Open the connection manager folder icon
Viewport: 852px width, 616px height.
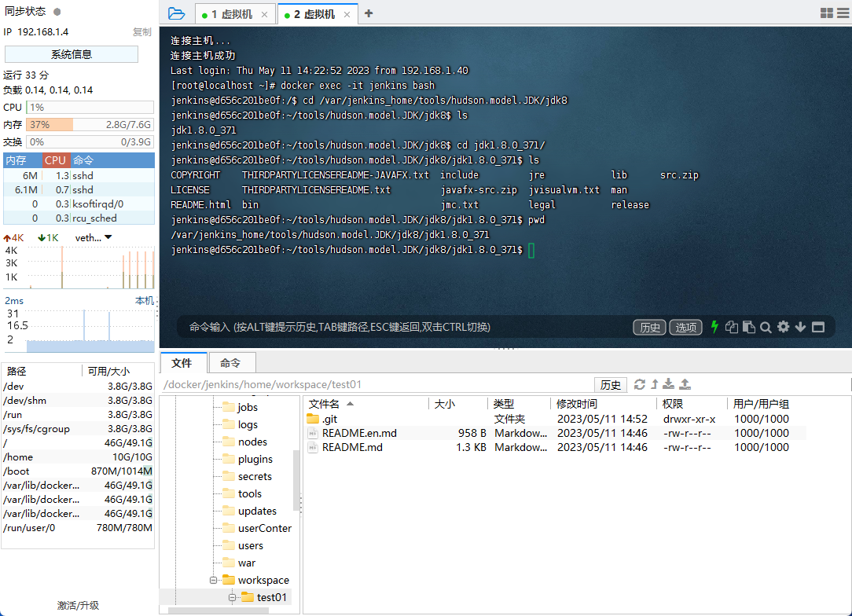pos(176,13)
